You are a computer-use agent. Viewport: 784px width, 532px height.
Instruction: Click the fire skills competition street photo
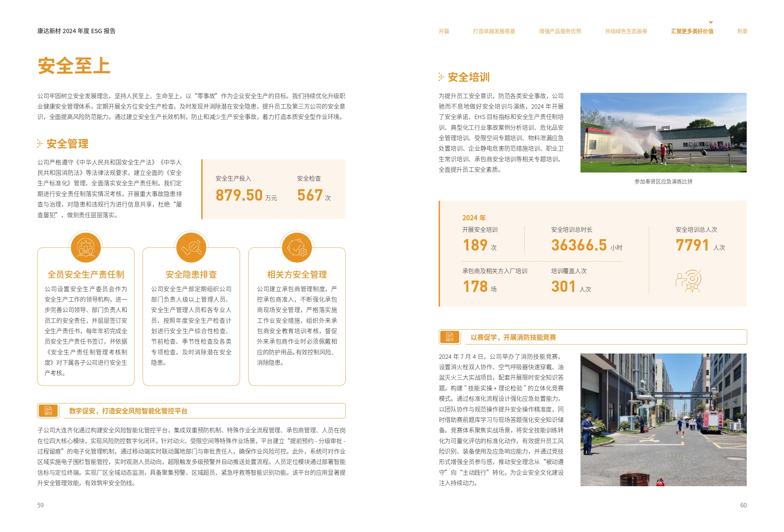click(663, 419)
